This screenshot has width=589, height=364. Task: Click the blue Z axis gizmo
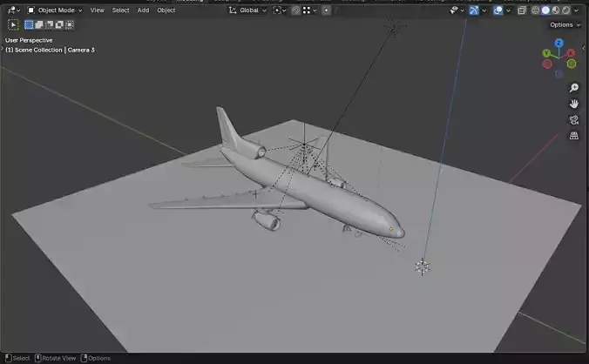pos(559,44)
